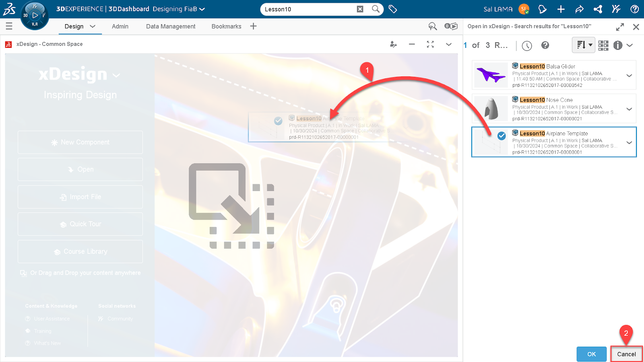Click into the Lesson10 search field

[x=308, y=9]
